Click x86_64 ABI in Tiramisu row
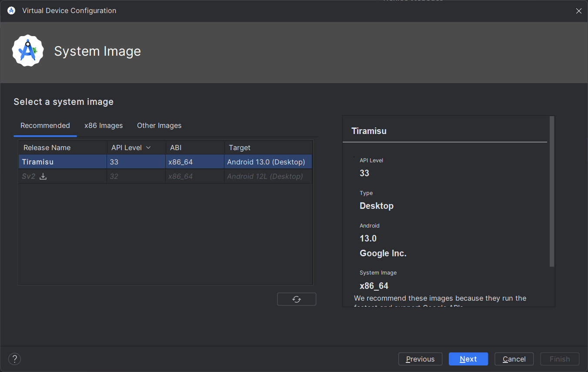Screen dimensions: 588x372 (195, 162)
